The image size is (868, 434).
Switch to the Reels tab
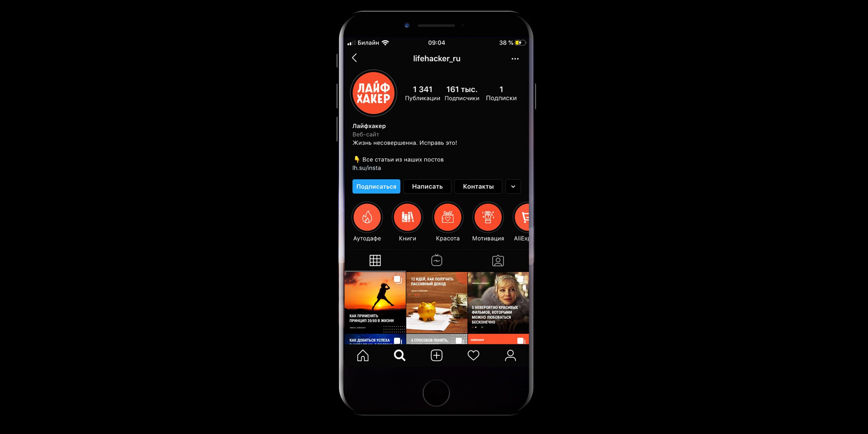[436, 260]
